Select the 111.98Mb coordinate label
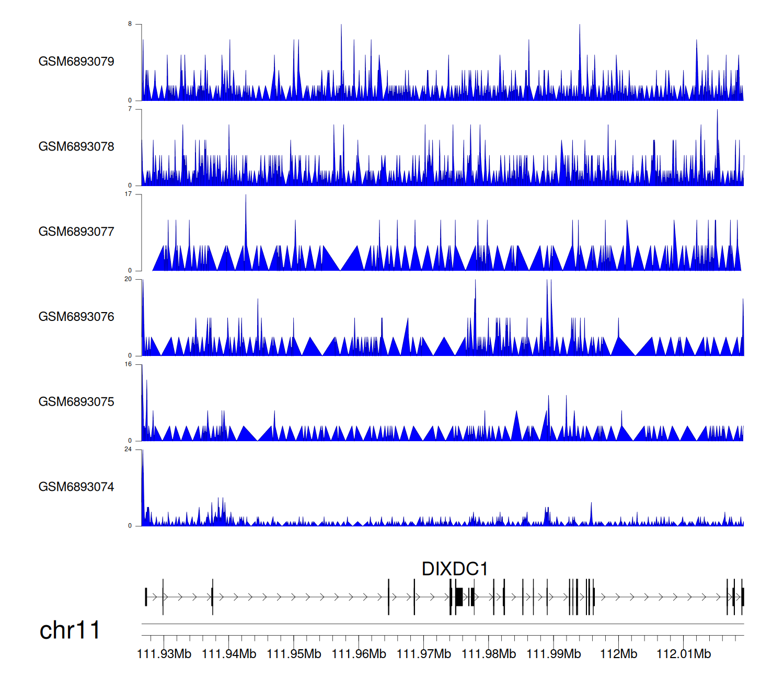 489,654
